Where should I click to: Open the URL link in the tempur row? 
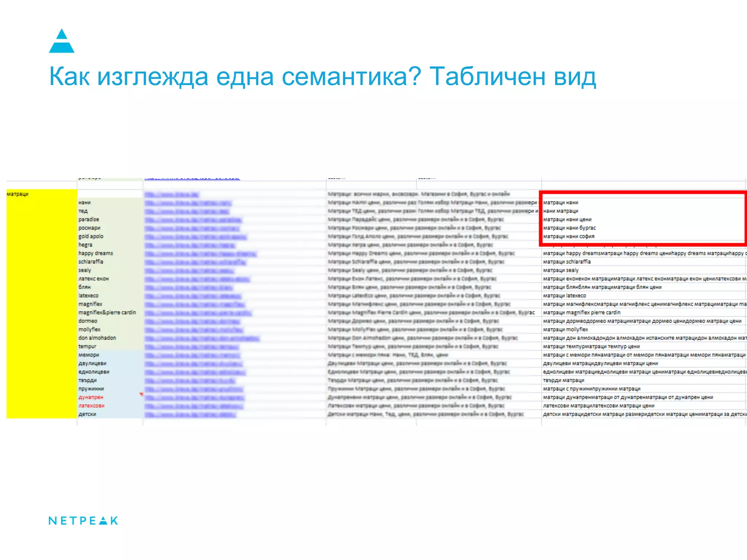[x=192, y=347]
